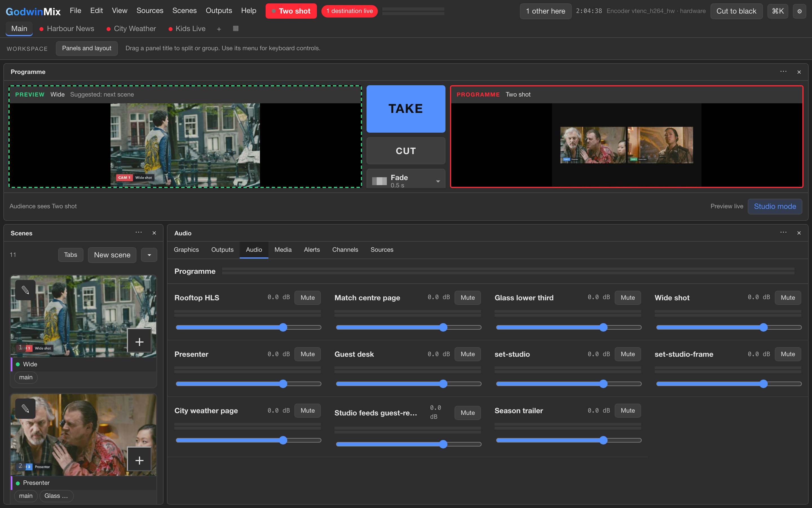Click the red Two shot live indicator
Viewport: 812px width, 508px height.
(x=291, y=11)
